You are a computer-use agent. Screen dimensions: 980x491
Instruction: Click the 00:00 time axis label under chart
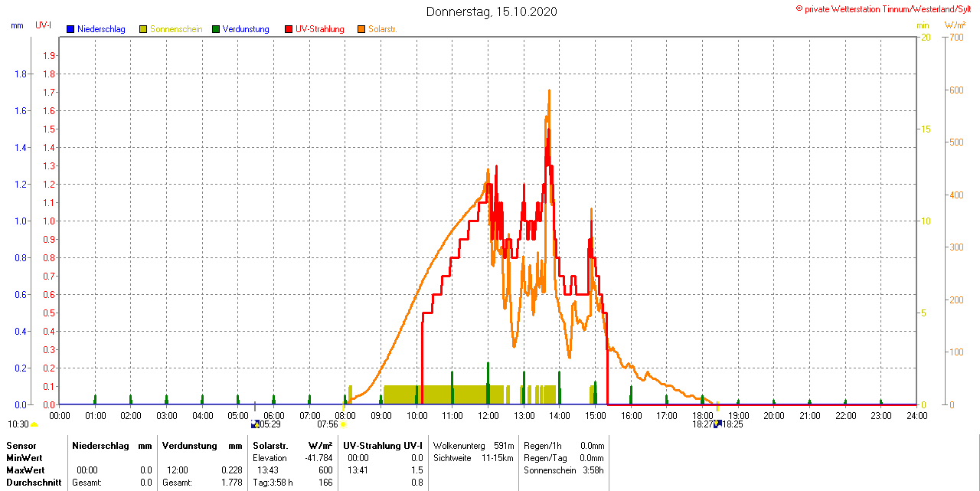[x=60, y=415]
